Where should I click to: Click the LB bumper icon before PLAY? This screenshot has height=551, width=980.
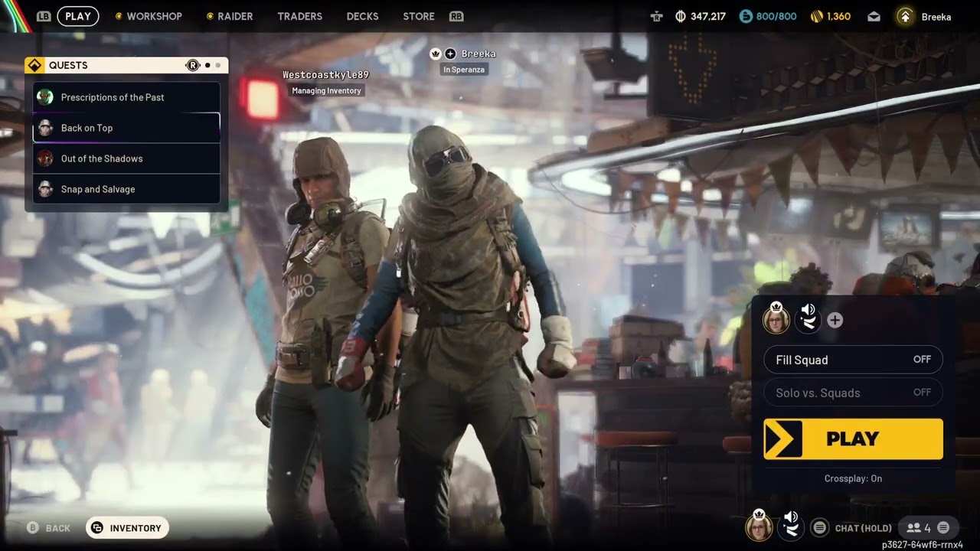(x=44, y=16)
